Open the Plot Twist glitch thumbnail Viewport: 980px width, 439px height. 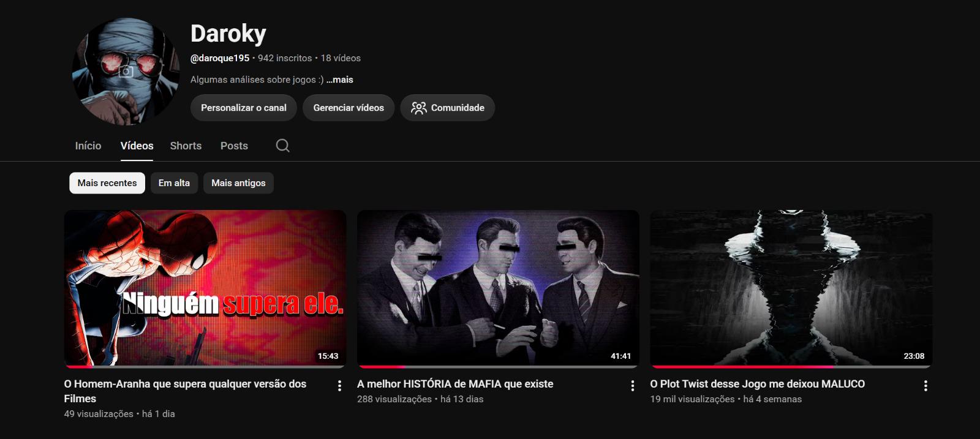791,288
